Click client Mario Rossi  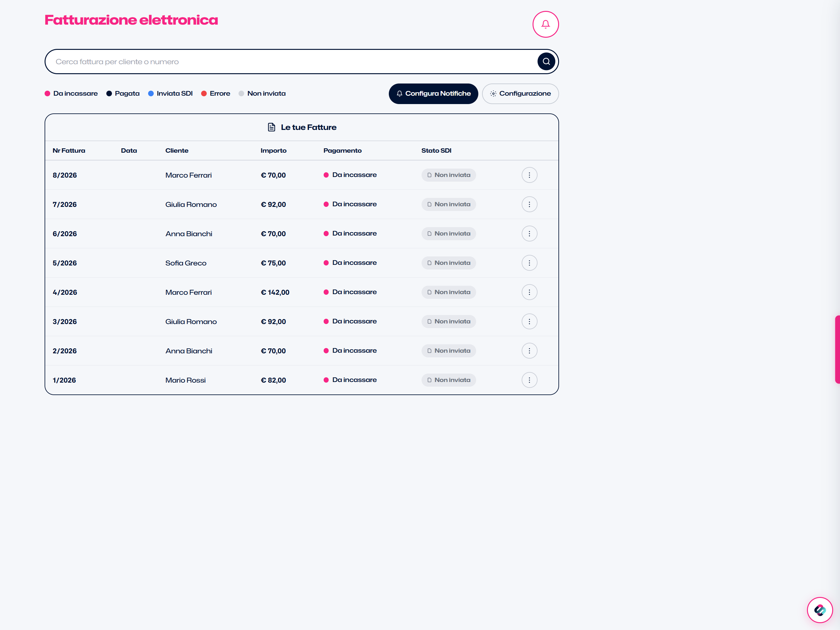(x=185, y=380)
